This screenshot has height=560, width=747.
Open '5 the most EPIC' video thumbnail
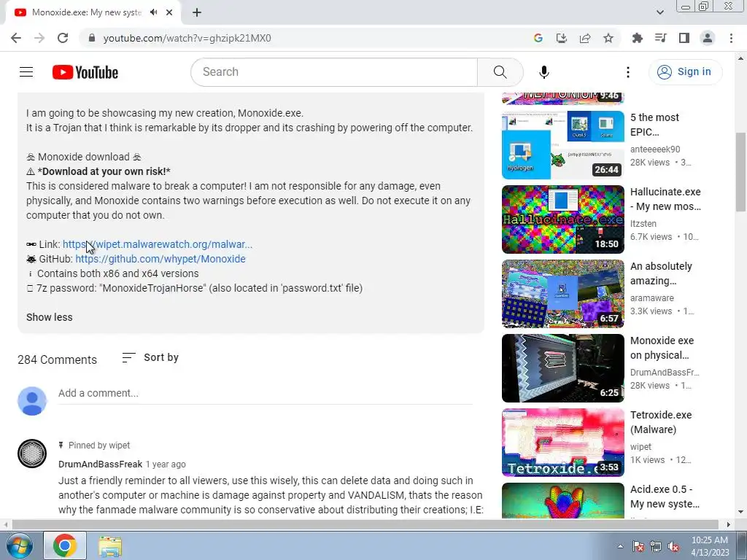tap(562, 145)
